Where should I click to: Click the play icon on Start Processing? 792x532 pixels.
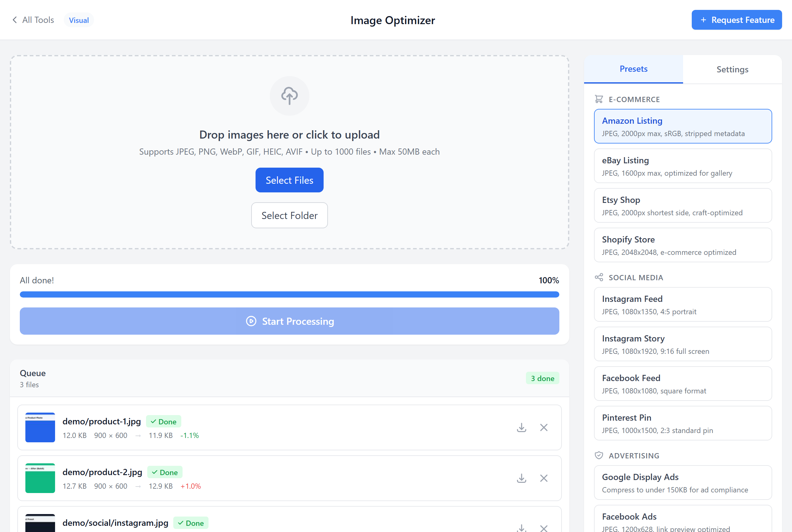[251, 321]
